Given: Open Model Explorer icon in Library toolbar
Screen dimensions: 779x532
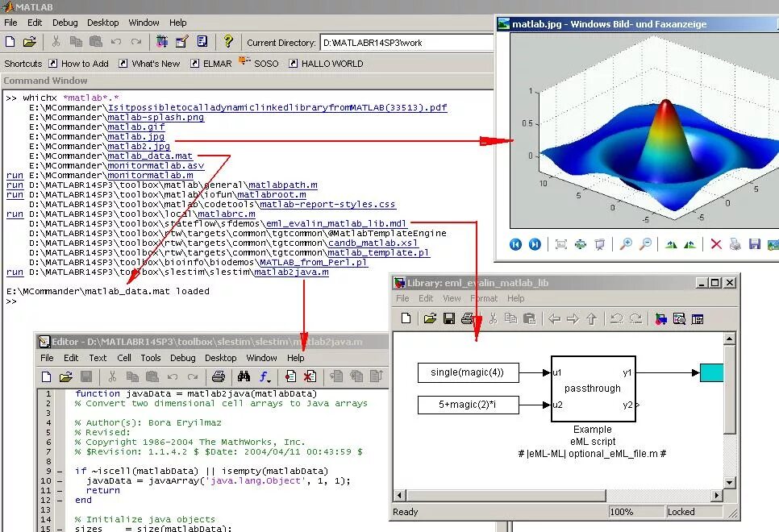Looking at the screenshot, I should (679, 319).
